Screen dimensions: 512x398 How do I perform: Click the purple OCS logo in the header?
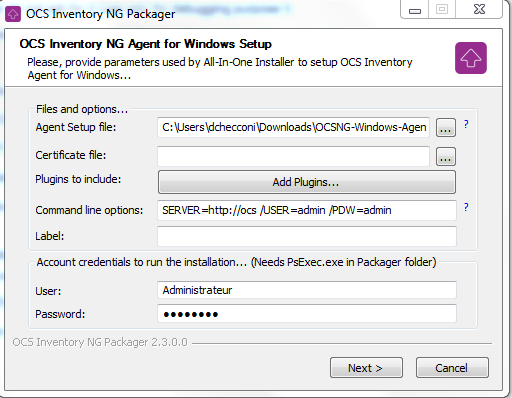pos(471,58)
